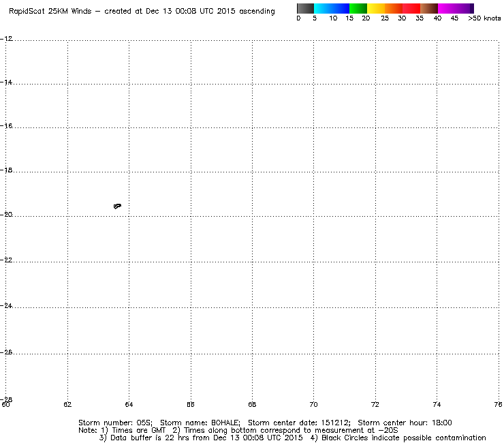Click the 'RapidScat 25KM Winds' title text

(50, 12)
